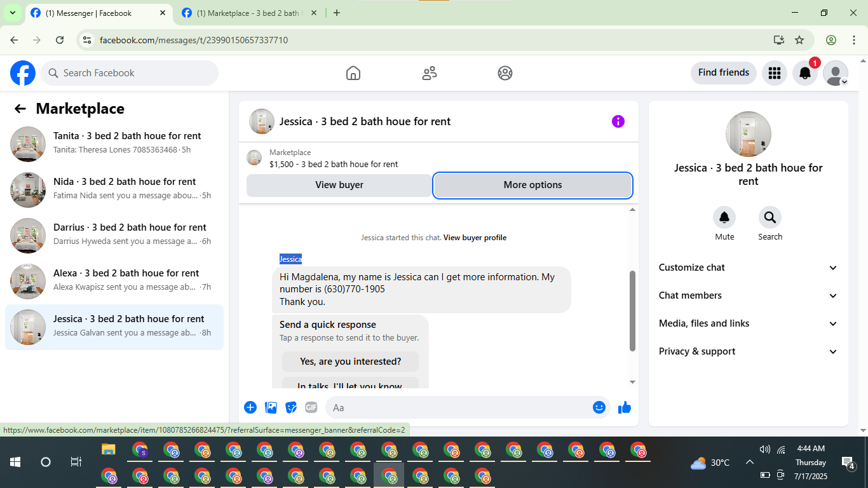This screenshot has width=868, height=488.
Task: Open the Friends icon in top navigation
Action: coord(430,73)
